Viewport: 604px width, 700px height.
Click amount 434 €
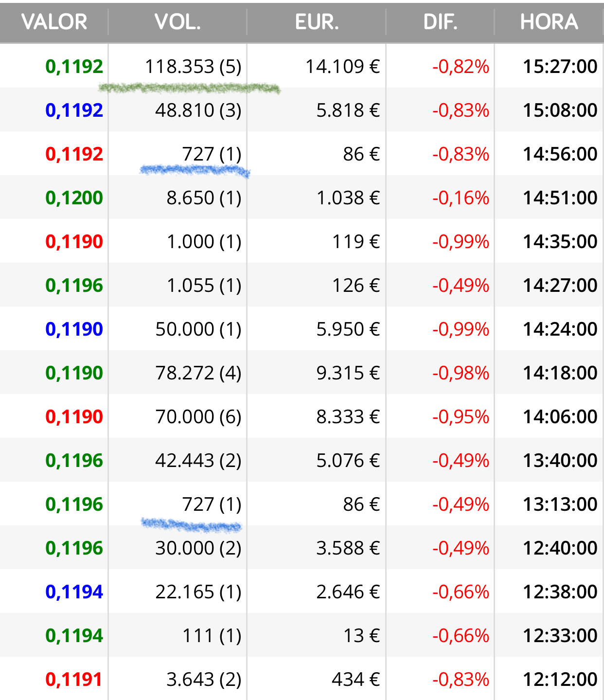click(x=355, y=680)
